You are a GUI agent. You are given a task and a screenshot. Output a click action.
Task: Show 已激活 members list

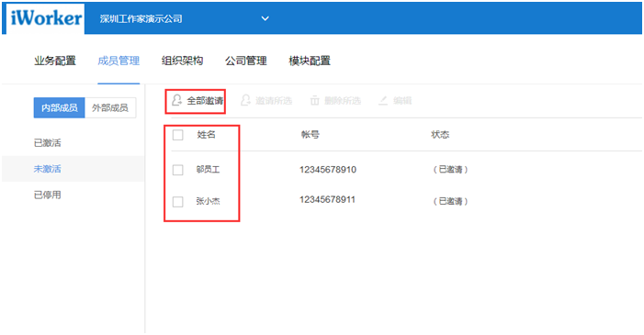47,143
